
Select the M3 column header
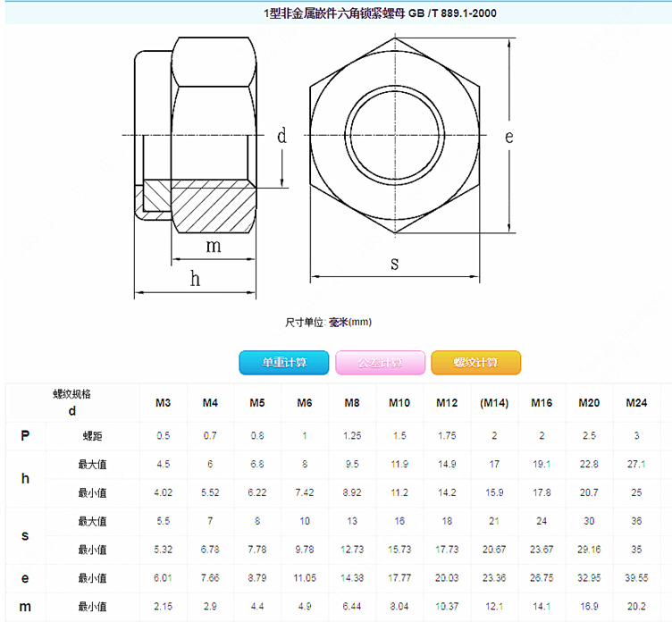click(x=164, y=403)
